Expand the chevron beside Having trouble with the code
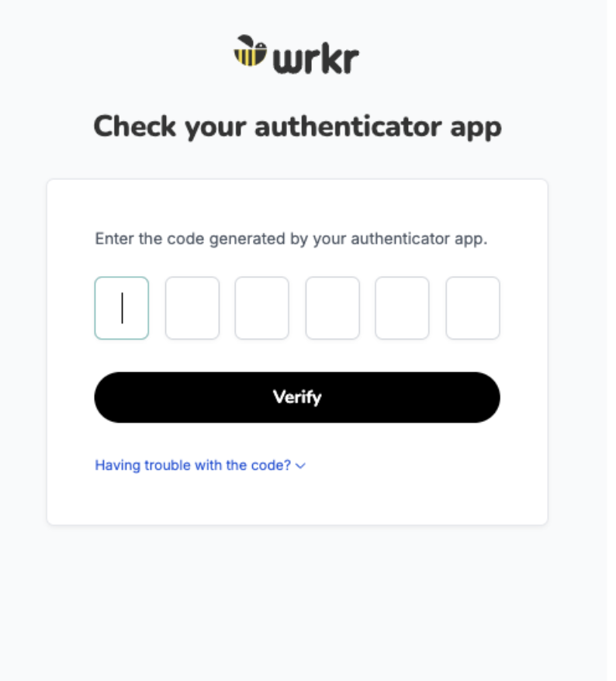 click(300, 466)
